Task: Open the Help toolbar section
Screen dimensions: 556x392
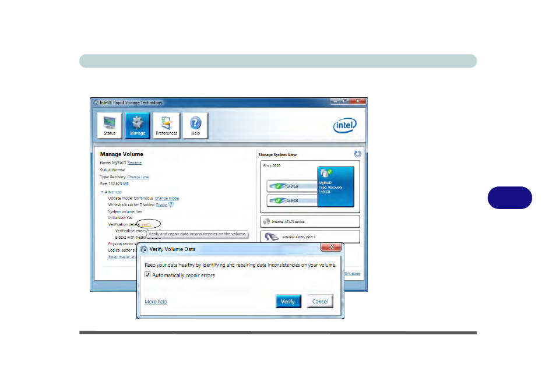Action: click(195, 125)
